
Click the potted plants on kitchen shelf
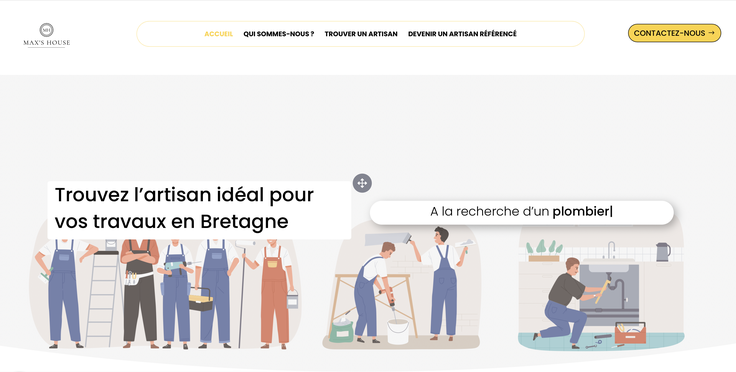(x=544, y=251)
